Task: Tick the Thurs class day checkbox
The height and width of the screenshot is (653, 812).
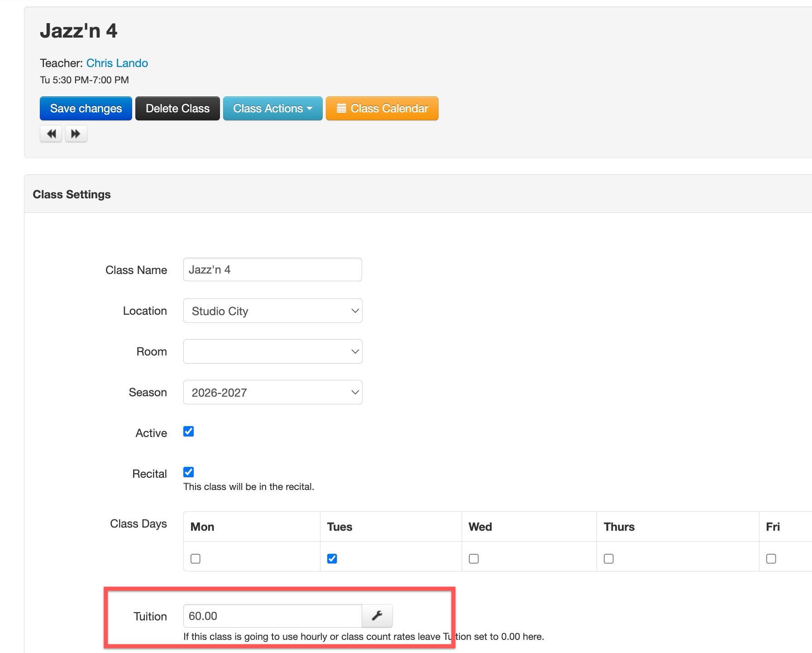Action: [x=609, y=559]
